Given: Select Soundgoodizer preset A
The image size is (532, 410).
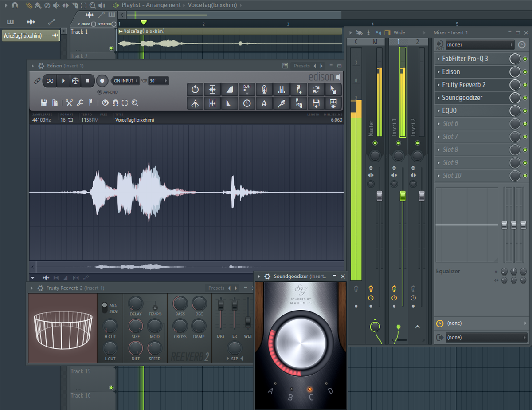Looking at the screenshot, I should pos(271,391).
